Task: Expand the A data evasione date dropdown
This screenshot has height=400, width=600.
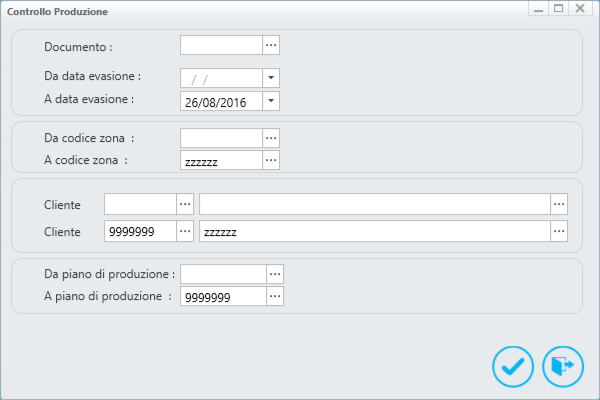Action: (271, 101)
